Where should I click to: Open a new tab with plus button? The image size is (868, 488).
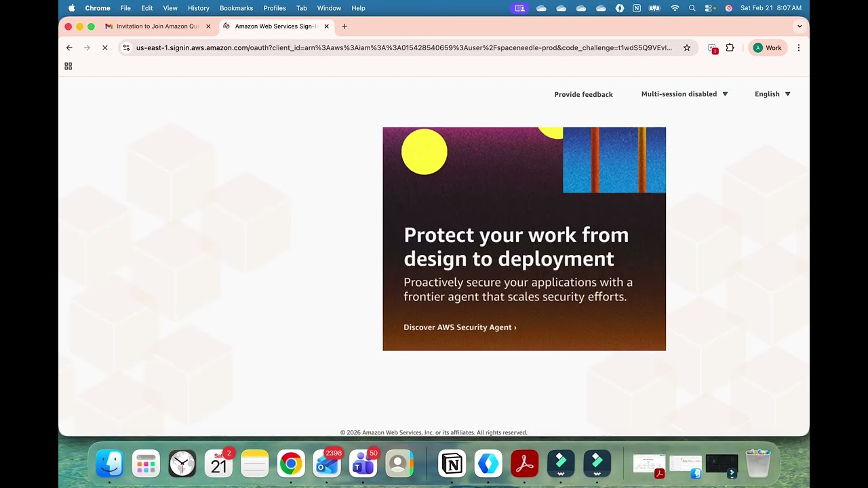pos(344,26)
